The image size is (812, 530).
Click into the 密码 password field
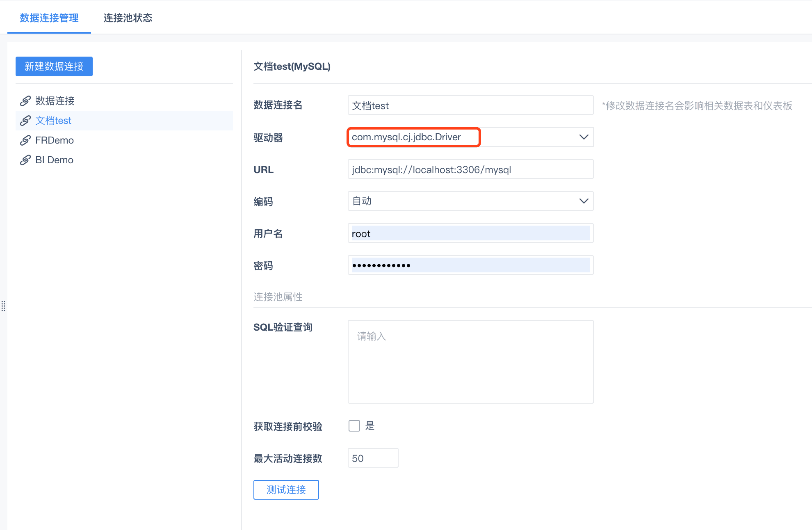(x=470, y=265)
